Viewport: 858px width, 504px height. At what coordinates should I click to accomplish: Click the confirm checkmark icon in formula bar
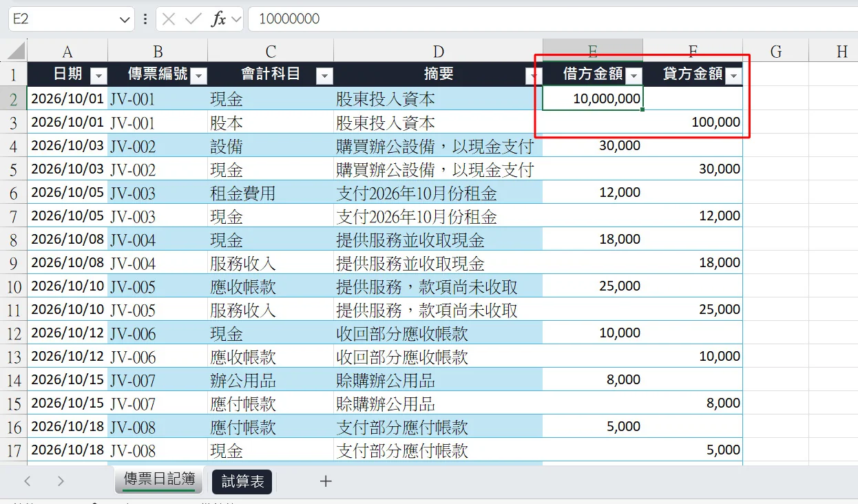[193, 19]
